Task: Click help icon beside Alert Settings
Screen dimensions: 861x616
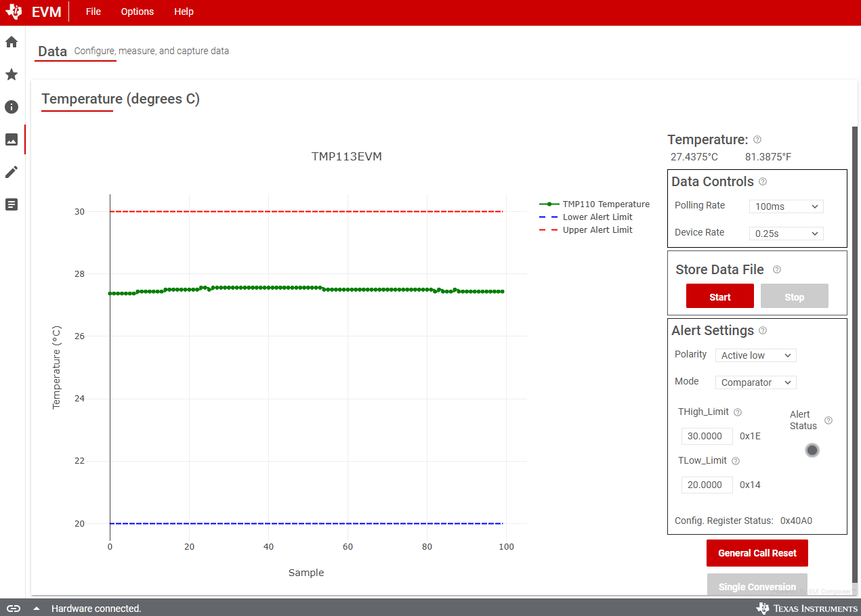Action: pyautogui.click(x=763, y=330)
